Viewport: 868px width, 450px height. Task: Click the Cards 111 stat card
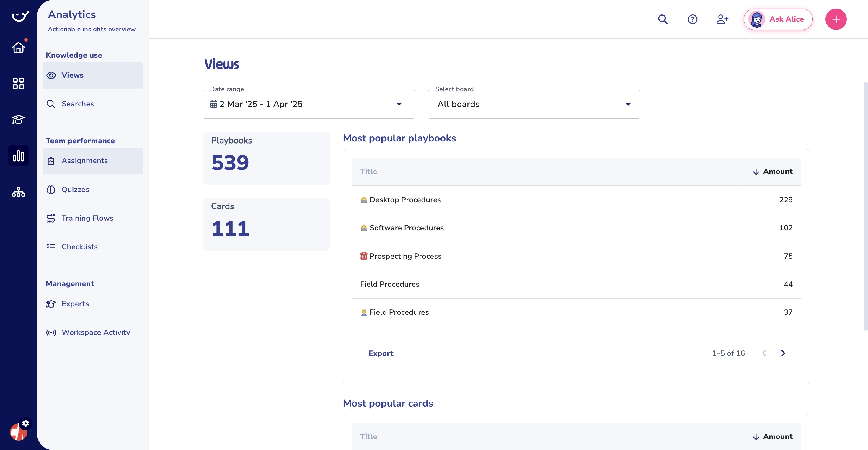266,224
